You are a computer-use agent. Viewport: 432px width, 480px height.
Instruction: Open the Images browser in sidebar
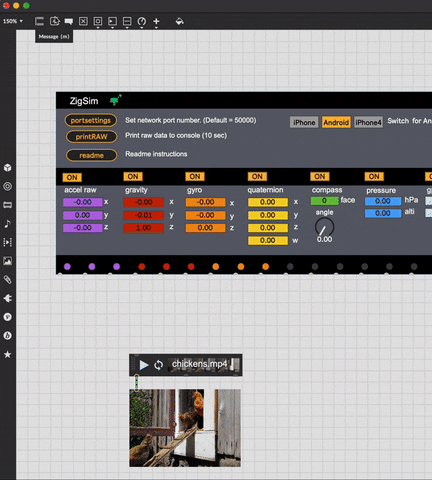coord(7,261)
